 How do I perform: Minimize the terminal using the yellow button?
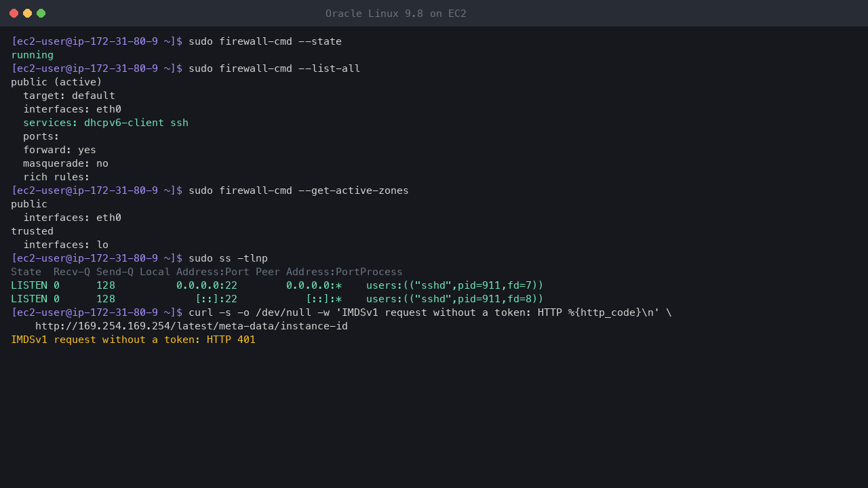(x=27, y=14)
